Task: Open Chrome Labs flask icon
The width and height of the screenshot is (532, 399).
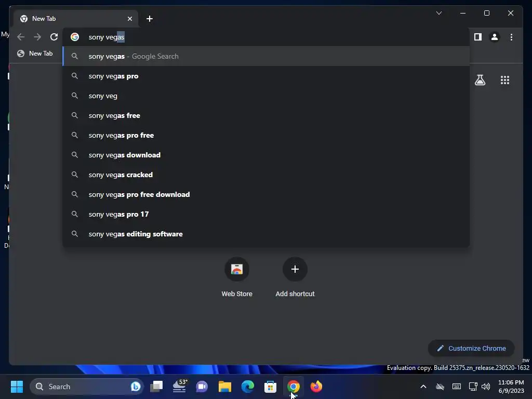Action: [x=480, y=80]
